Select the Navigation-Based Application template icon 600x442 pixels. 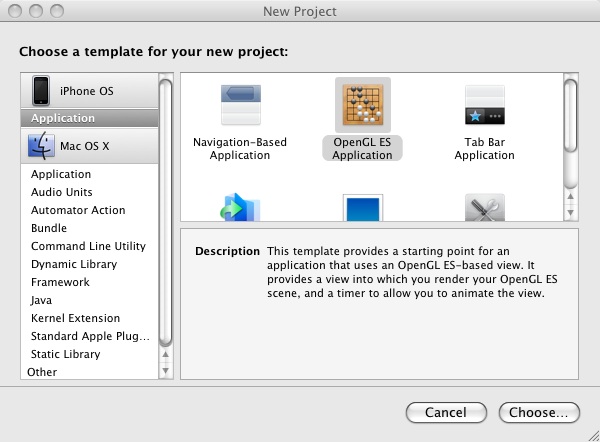coord(241,104)
